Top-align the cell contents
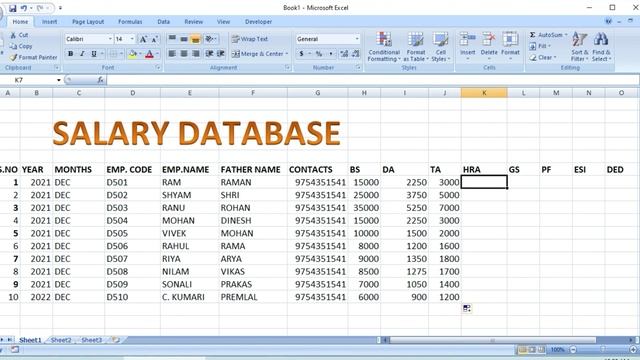Image resolution: width=640 pixels, height=360 pixels. (x=172, y=39)
